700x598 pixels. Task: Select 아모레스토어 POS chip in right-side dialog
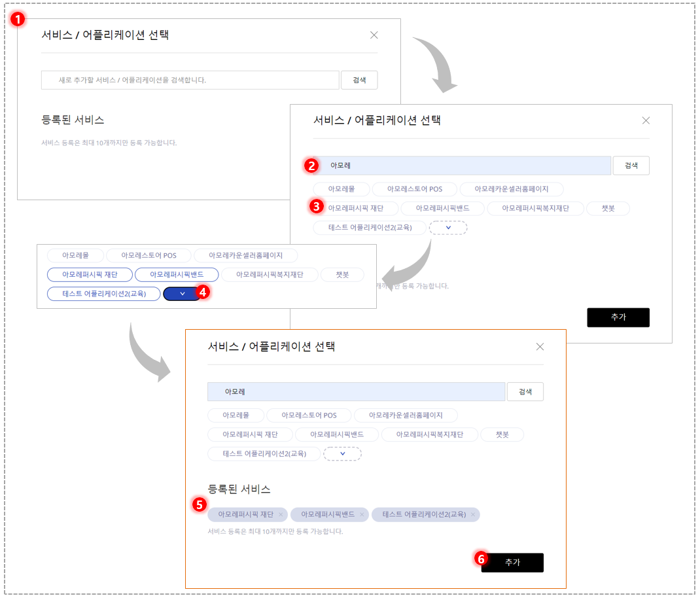click(x=415, y=189)
